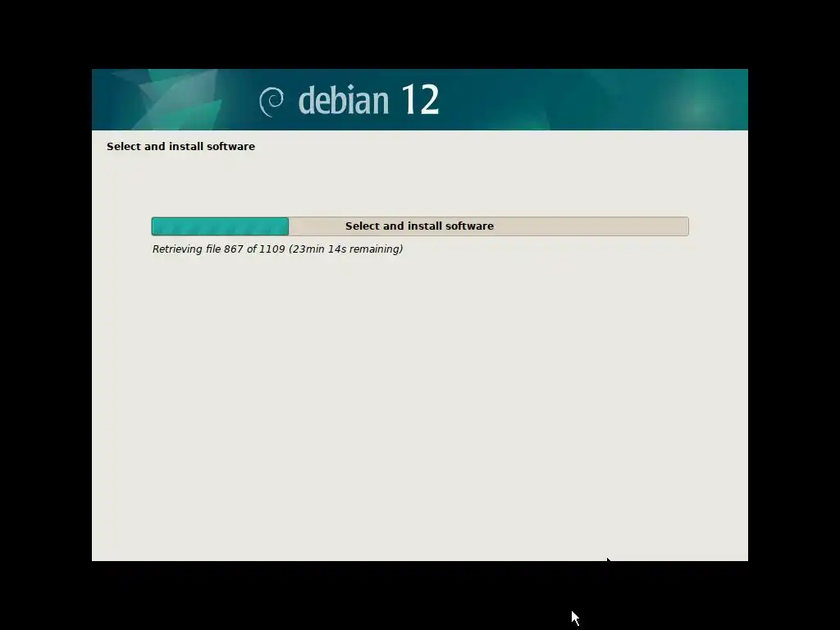Image resolution: width=840 pixels, height=630 pixels.
Task: Click the installation progress bar
Action: tap(420, 226)
